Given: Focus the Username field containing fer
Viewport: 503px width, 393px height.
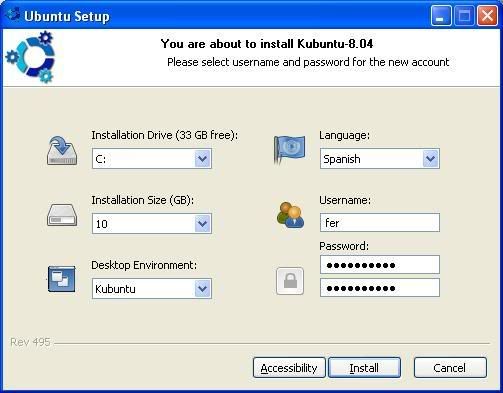Looking at the screenshot, I should 380,222.
